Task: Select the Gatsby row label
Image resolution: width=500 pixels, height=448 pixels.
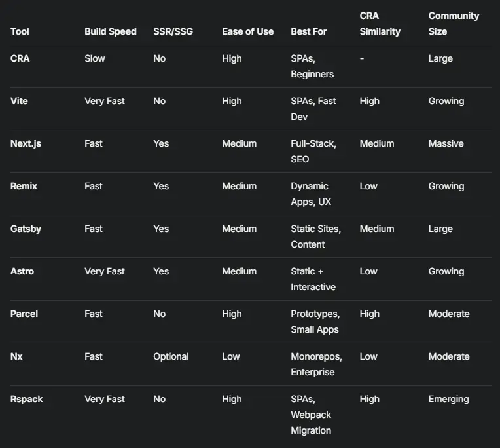Action: tap(25, 229)
